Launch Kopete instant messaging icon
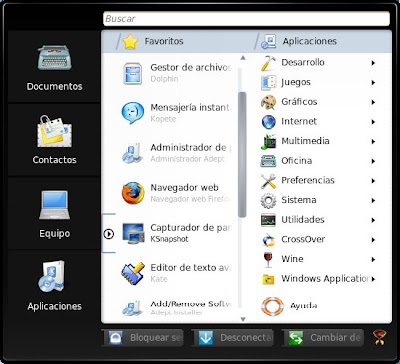The height and width of the screenshot is (364, 400). click(133, 113)
